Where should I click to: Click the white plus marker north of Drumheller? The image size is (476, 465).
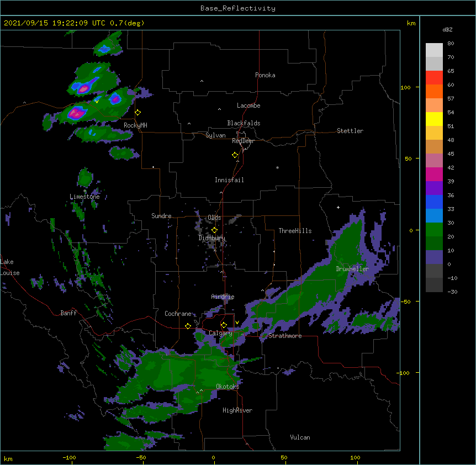[x=338, y=207]
